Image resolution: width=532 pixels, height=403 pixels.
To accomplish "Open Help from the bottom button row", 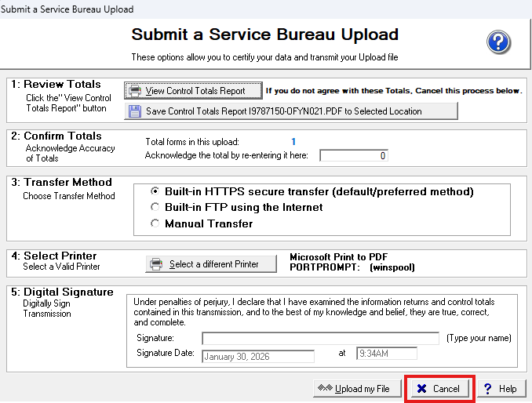I will 500,389.
